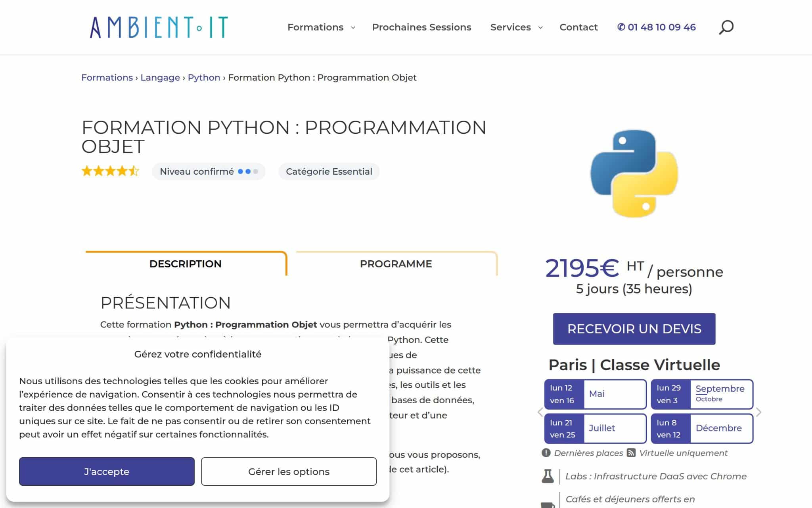Click the star rating icons
The width and height of the screenshot is (812, 508).
[110, 171]
